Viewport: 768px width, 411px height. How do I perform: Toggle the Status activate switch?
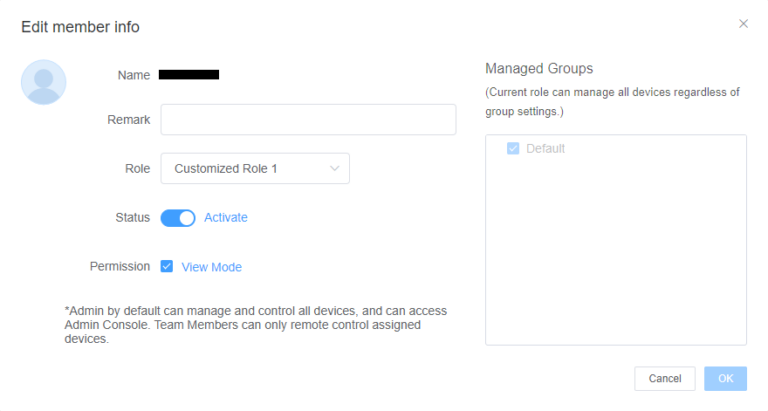pyautogui.click(x=178, y=218)
